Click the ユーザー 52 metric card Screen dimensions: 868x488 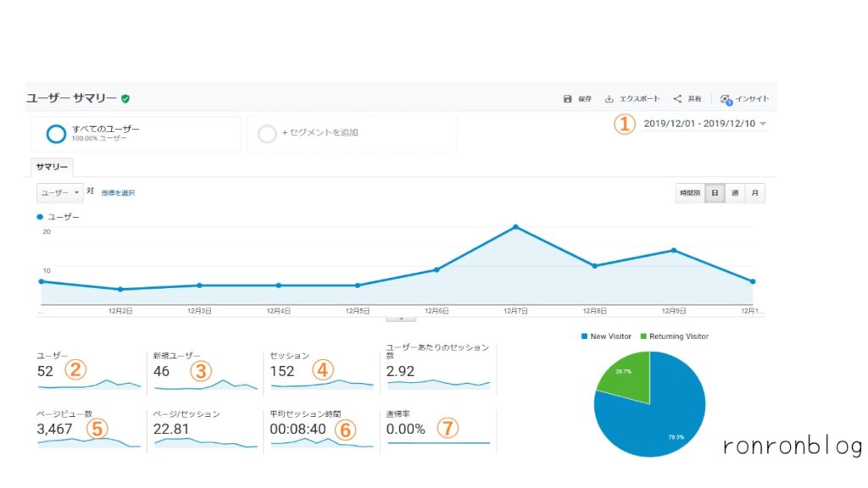[x=88, y=371]
